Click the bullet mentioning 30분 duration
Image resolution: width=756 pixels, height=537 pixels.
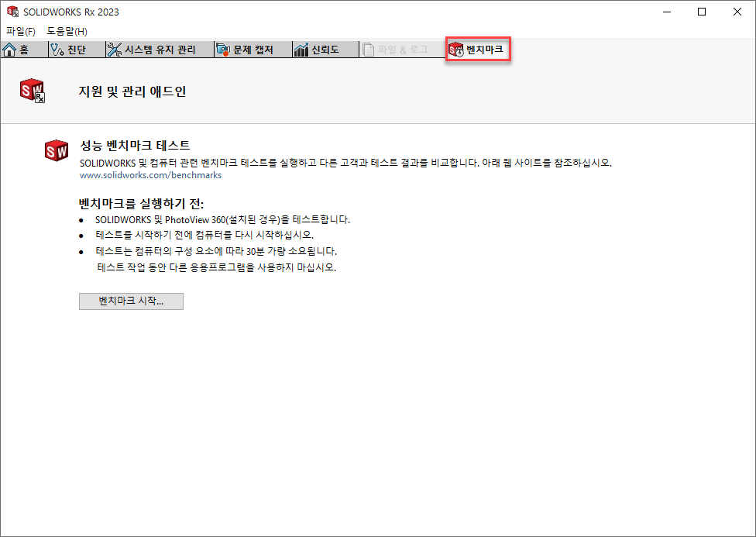(x=216, y=251)
